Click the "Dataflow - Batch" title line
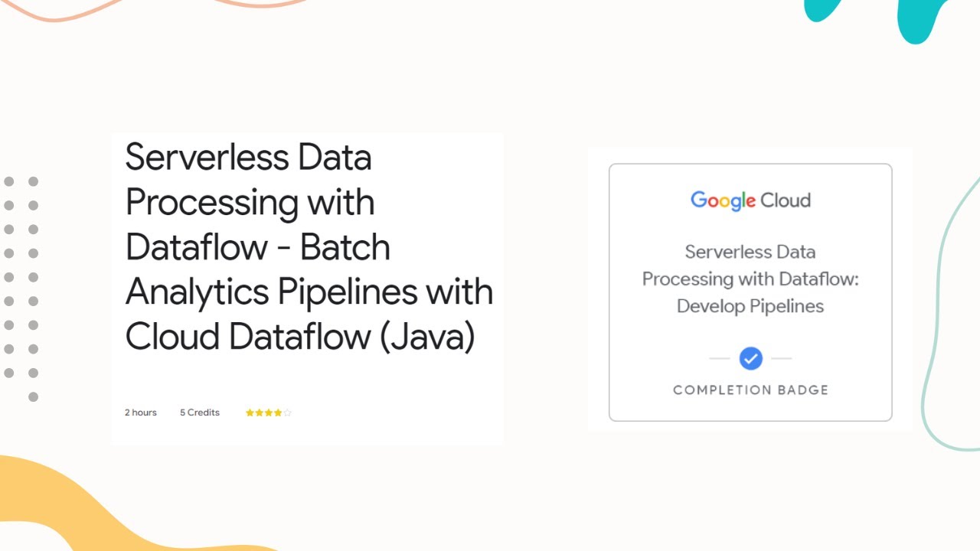The image size is (980, 551). point(258,247)
